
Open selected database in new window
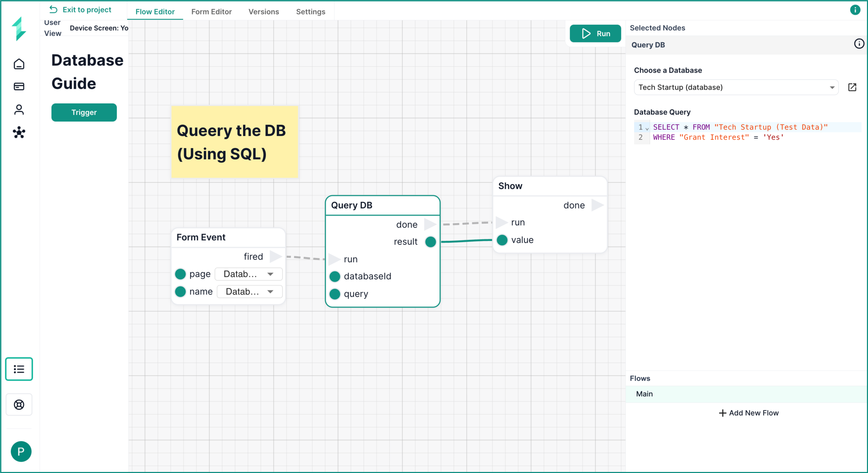[x=852, y=87]
